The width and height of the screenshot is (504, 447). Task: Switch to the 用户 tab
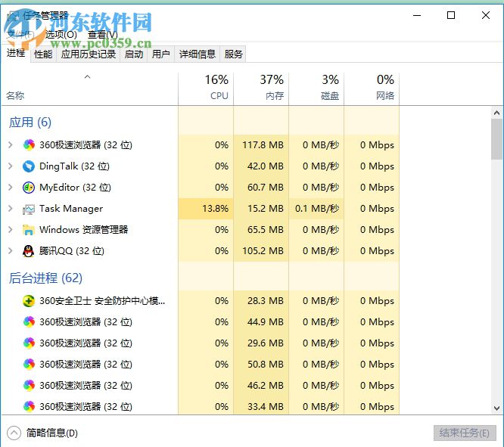click(160, 54)
